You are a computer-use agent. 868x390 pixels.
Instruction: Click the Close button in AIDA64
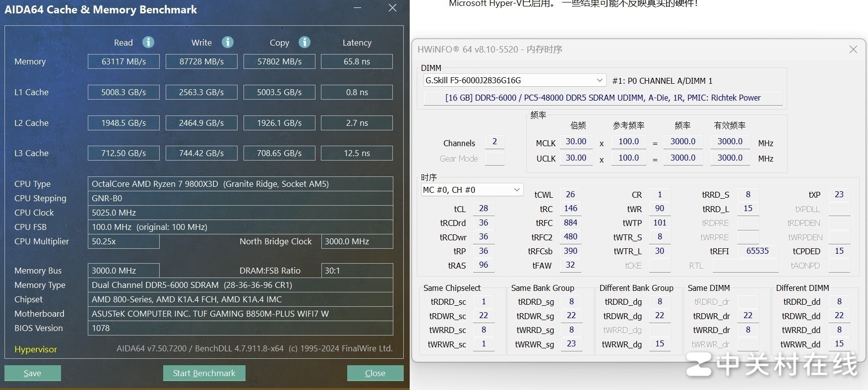375,373
